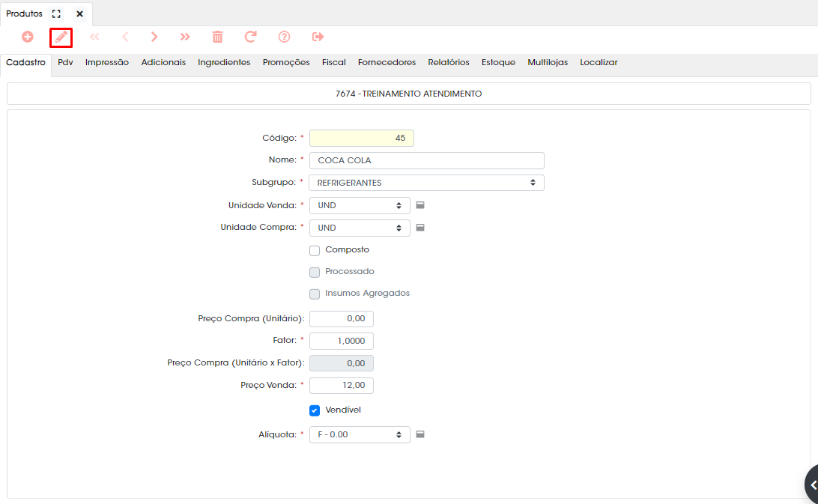This screenshot has width=818, height=504.
Task: Click the Preço Compra (Unitário x Fator) field
Action: (341, 363)
